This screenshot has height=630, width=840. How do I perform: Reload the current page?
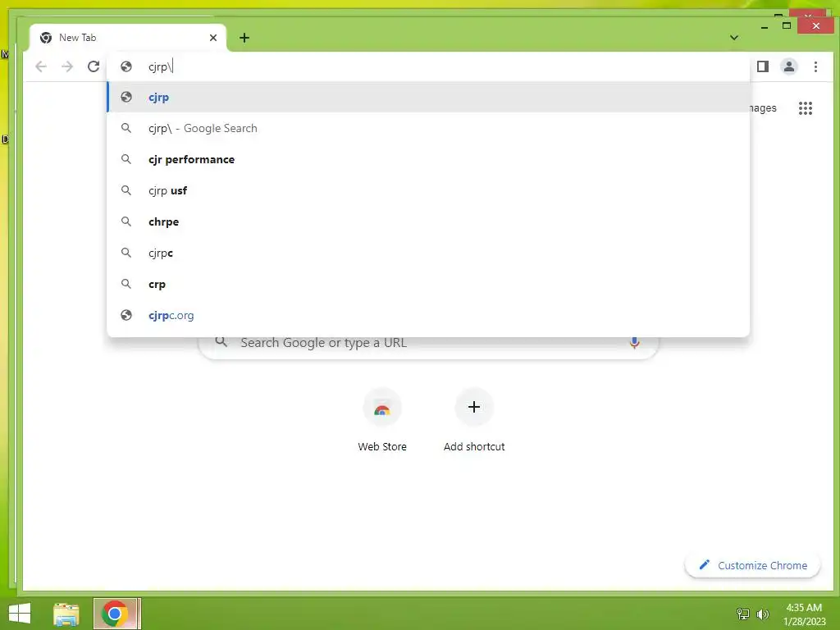pyautogui.click(x=94, y=66)
